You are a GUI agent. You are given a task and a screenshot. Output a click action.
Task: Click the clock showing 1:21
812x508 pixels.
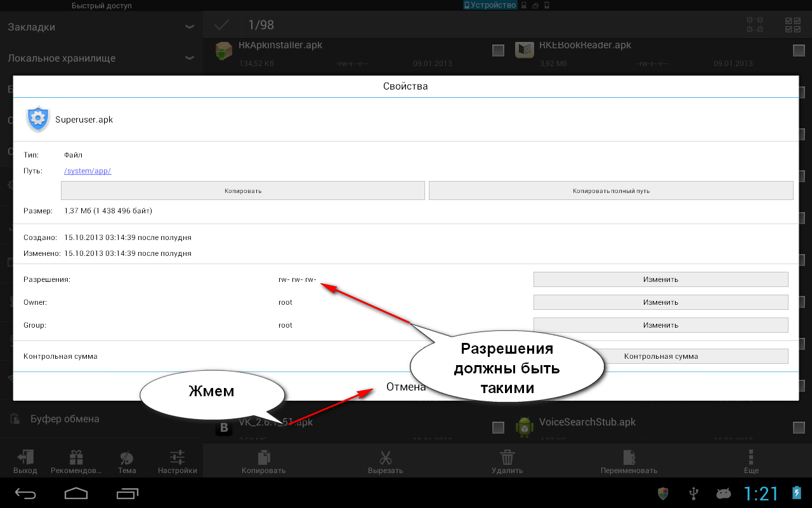[x=761, y=493]
